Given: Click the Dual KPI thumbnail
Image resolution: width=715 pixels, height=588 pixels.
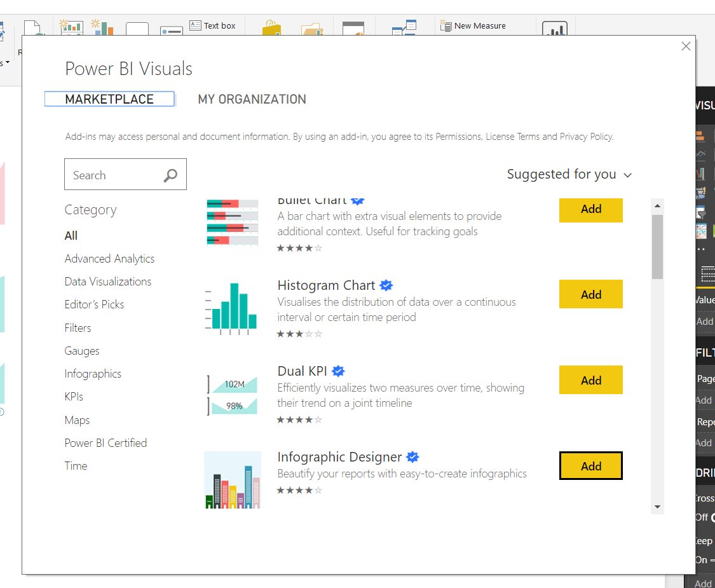Looking at the screenshot, I should (232, 395).
